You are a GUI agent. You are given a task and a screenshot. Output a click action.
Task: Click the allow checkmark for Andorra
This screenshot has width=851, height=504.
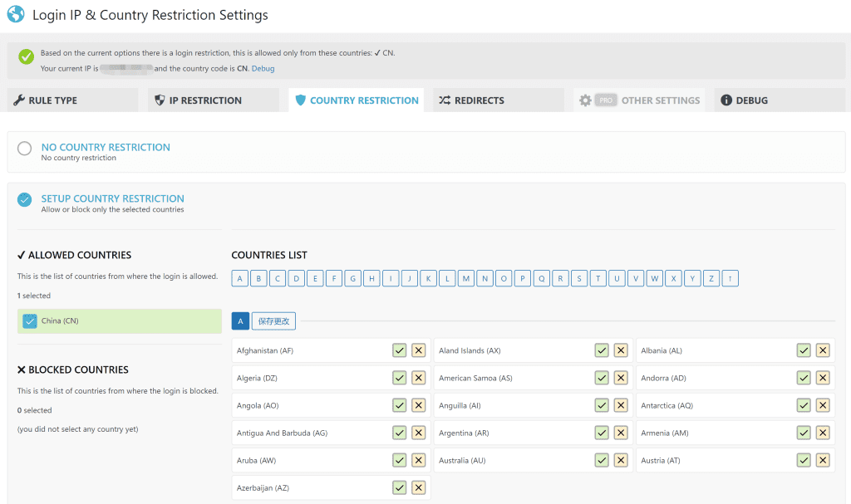click(x=804, y=378)
